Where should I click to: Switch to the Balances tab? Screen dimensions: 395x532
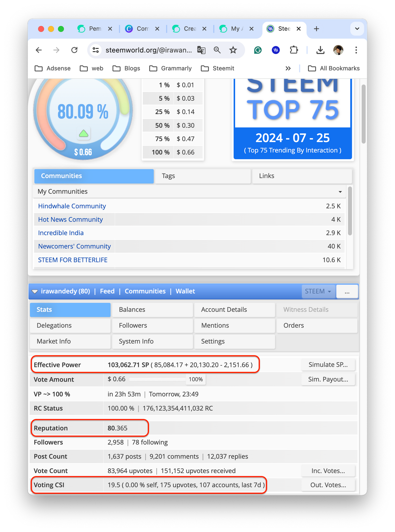click(152, 310)
